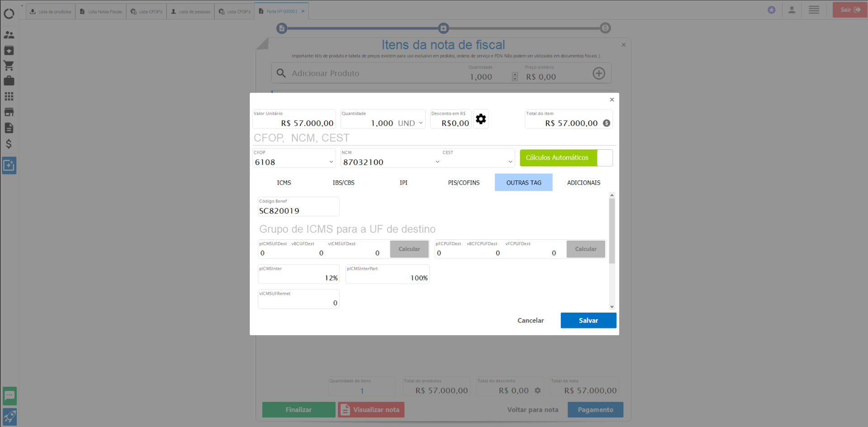
Task: Open the UND unit dropdown
Action: [421, 123]
